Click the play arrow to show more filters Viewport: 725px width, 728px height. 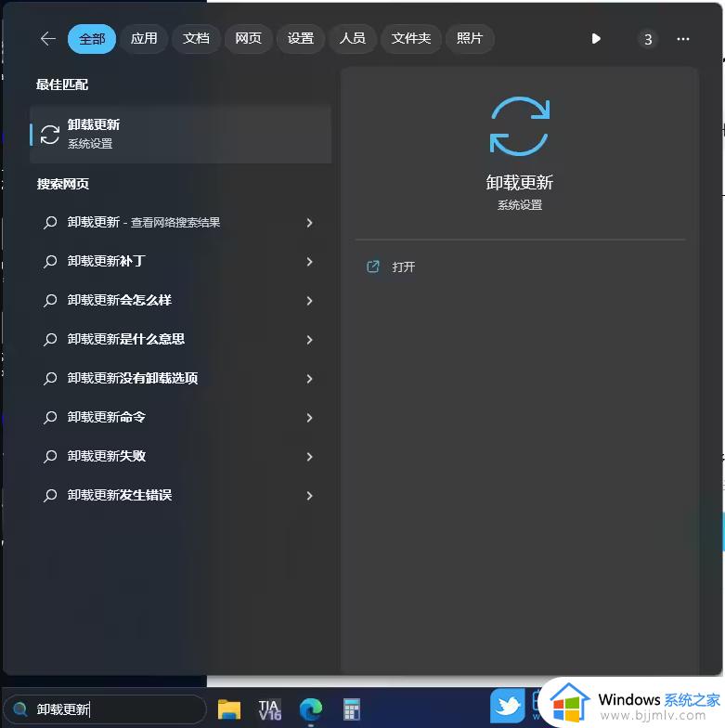coord(596,39)
